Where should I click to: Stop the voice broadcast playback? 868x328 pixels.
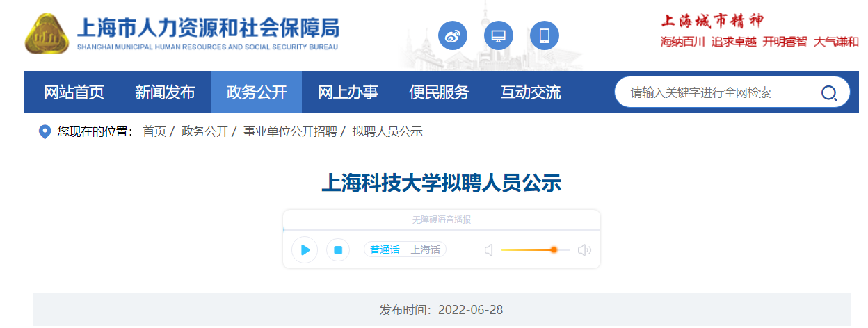click(338, 250)
